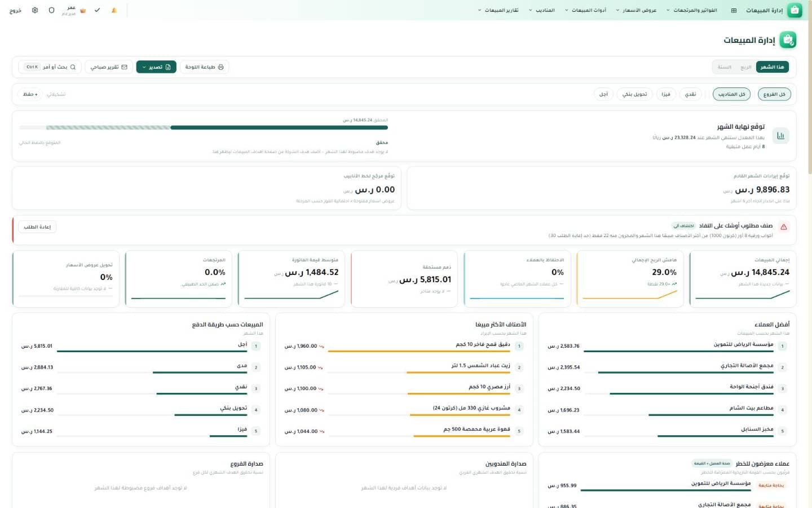Open the notifications bell icon
Viewport: 812px width, 508px height.
114,10
